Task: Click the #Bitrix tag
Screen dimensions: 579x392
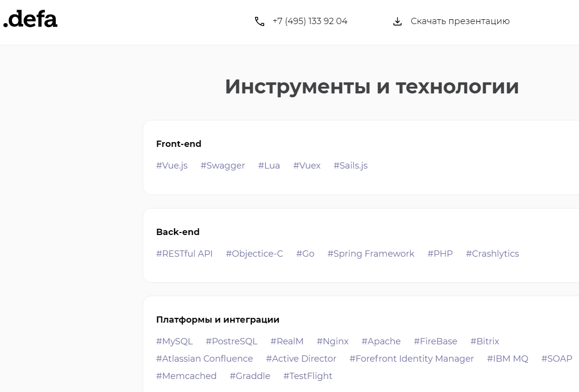Action: point(485,341)
